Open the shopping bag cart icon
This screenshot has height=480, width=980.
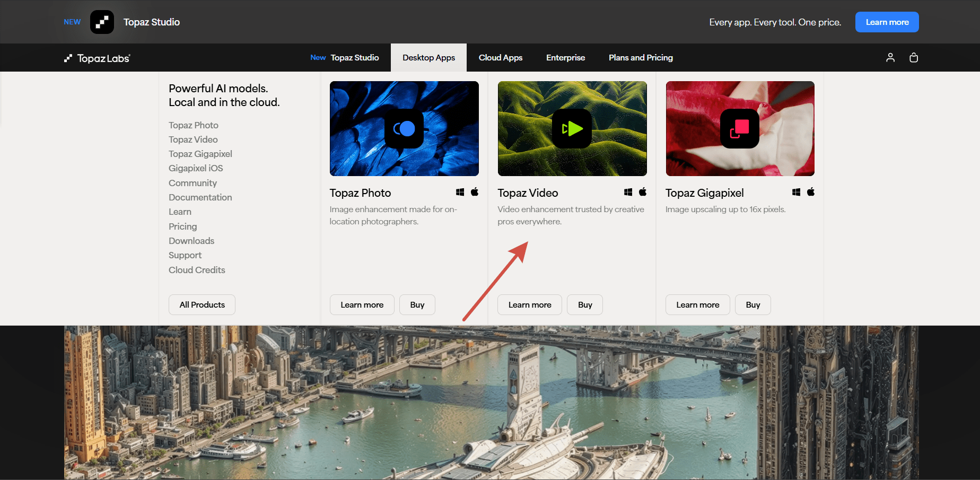tap(914, 57)
